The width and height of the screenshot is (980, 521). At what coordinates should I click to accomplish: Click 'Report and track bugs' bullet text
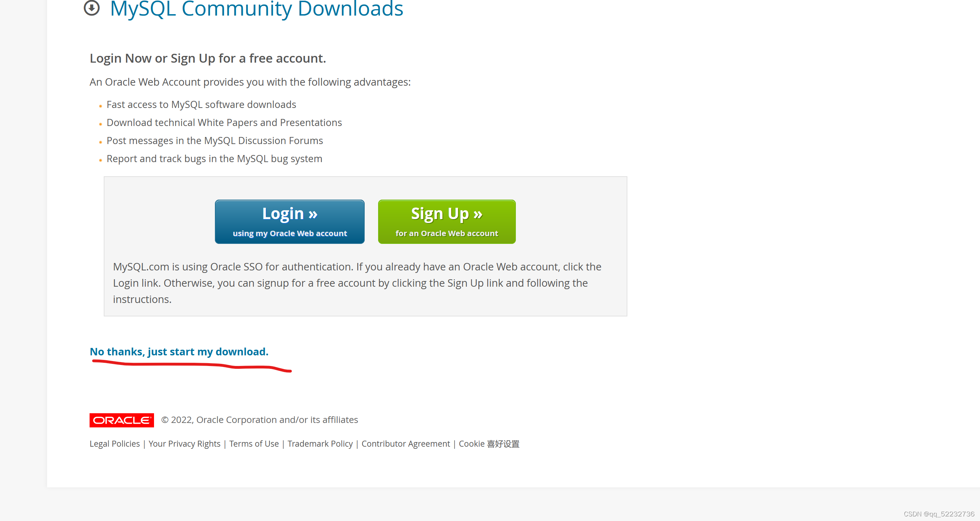pyautogui.click(x=214, y=159)
